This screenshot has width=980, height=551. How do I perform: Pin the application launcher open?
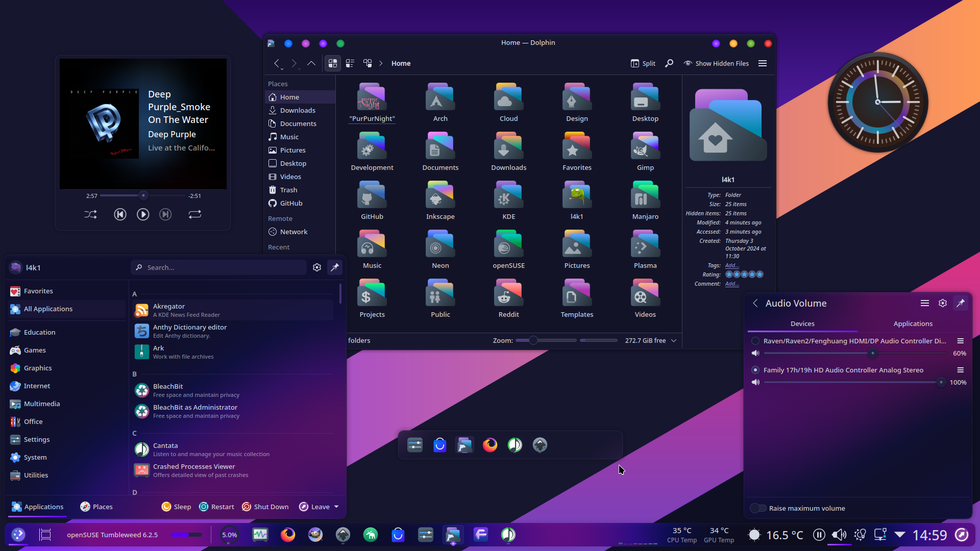click(335, 267)
